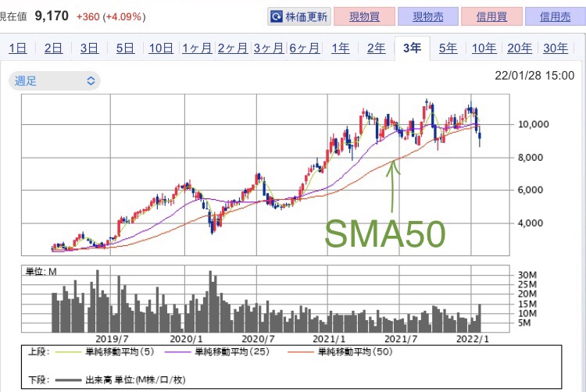This screenshot has height=392, width=586.
Task: Click the 株価更新 refresh icon
Action: pyautogui.click(x=277, y=17)
